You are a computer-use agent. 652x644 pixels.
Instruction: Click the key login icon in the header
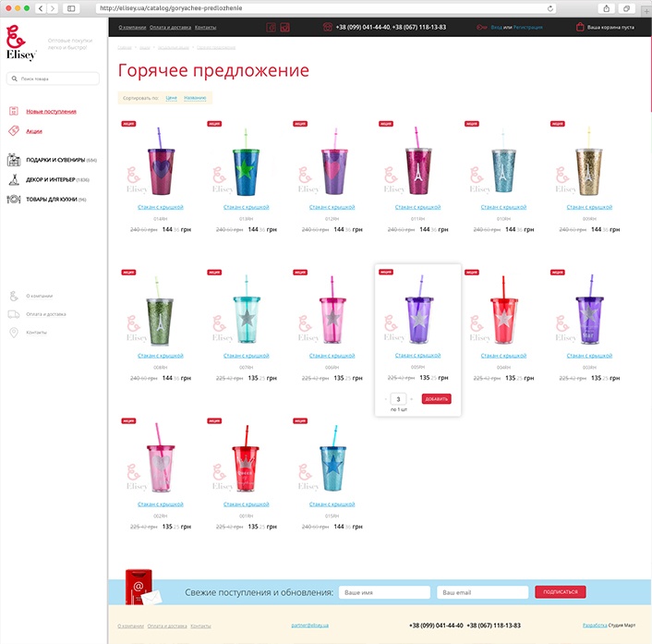[x=481, y=27]
